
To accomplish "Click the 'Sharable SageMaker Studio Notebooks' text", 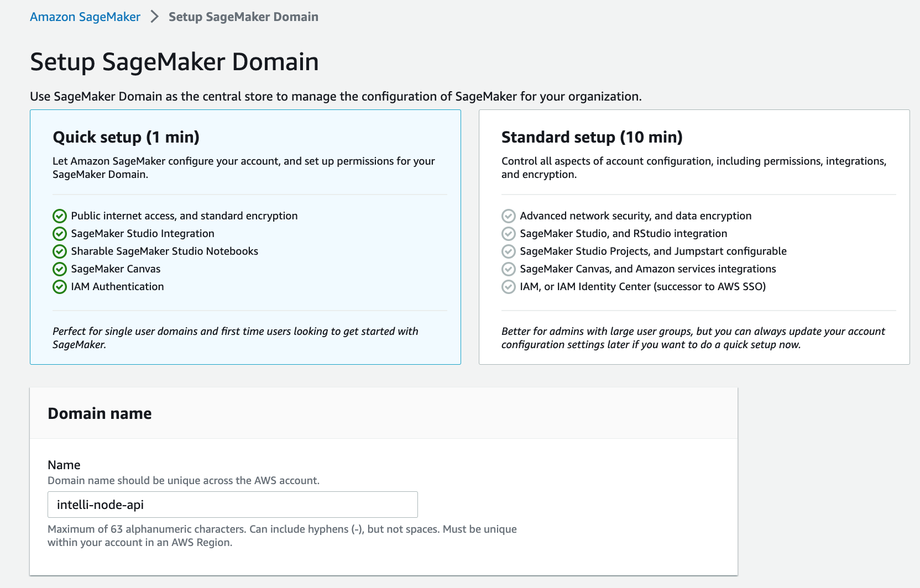I will [x=164, y=251].
